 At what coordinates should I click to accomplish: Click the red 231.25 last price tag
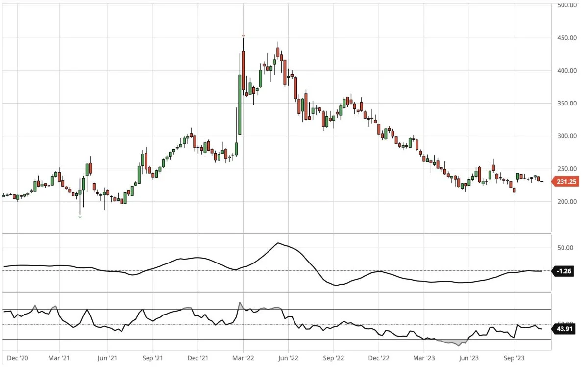pyautogui.click(x=565, y=182)
